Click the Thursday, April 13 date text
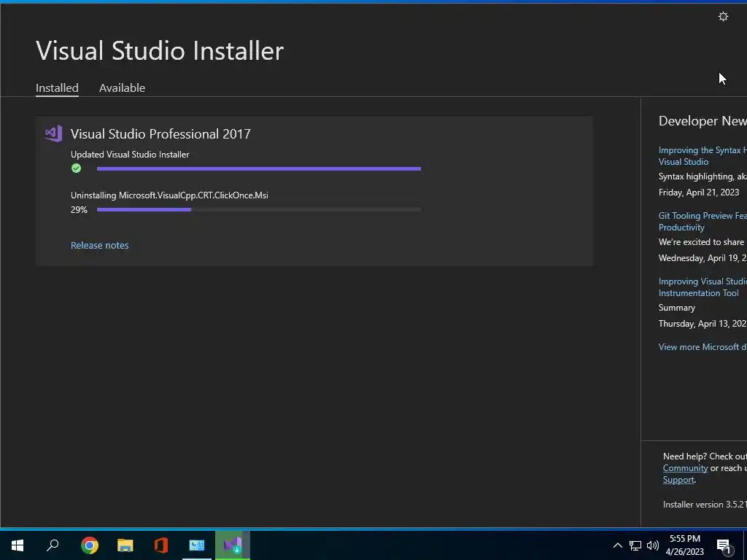The image size is (747, 560). tap(703, 324)
